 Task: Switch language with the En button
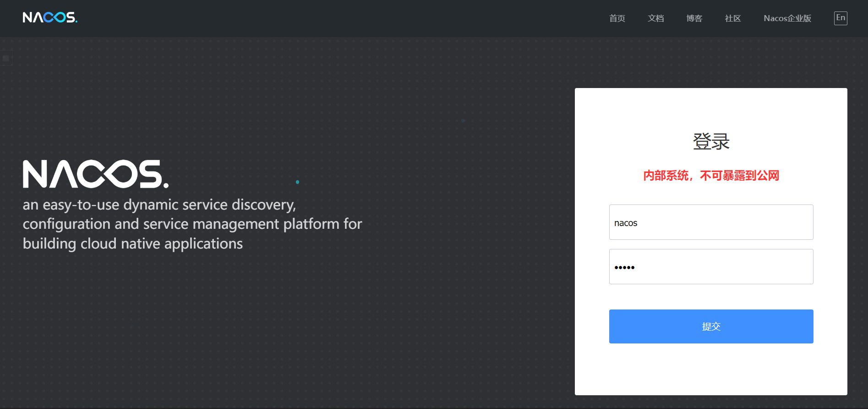(841, 18)
